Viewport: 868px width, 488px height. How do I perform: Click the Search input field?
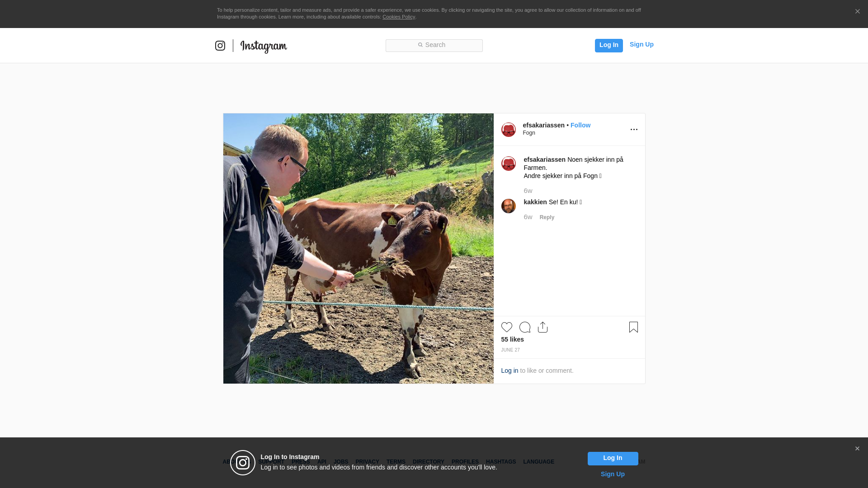tap(434, 46)
